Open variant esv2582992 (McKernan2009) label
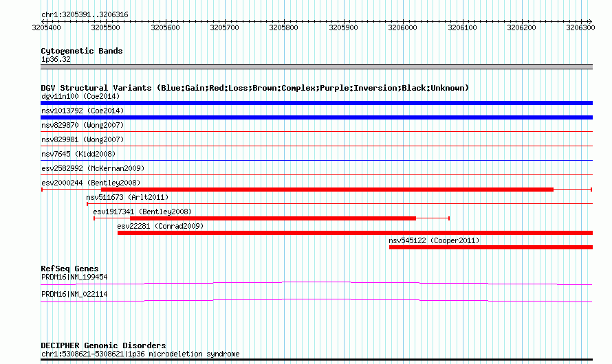This screenshot has height=364, width=612. point(93,168)
